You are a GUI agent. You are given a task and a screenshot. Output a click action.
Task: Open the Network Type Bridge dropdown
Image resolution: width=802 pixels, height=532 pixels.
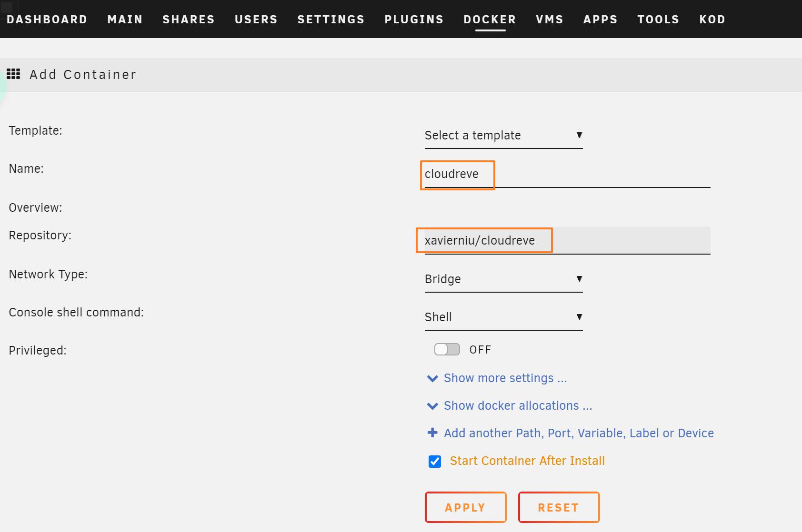click(x=503, y=279)
